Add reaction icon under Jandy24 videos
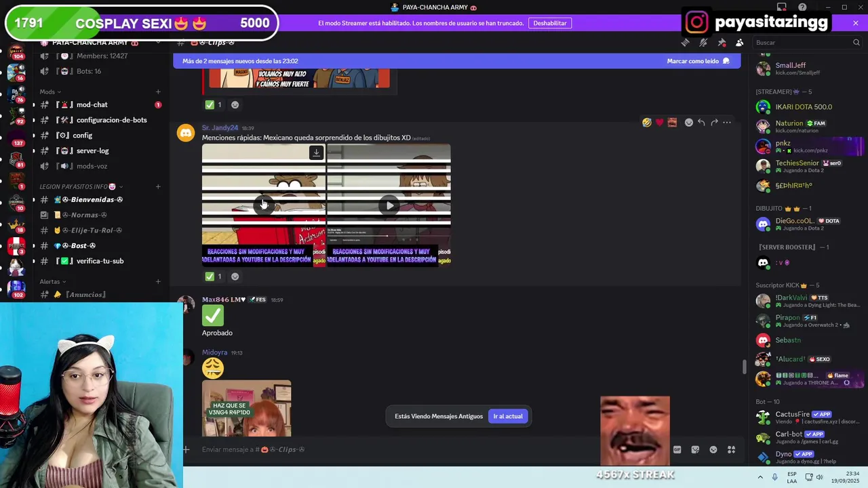Viewport: 868px width, 488px height. tap(235, 276)
